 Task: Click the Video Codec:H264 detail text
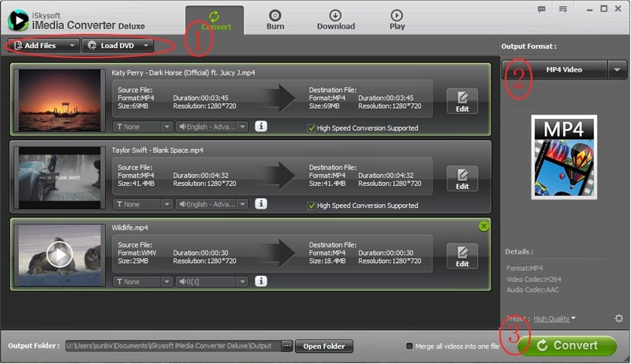[x=534, y=279]
